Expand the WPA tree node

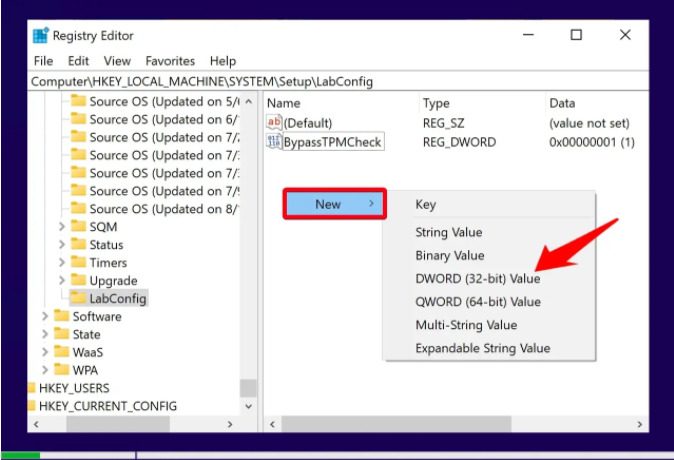[45, 370]
